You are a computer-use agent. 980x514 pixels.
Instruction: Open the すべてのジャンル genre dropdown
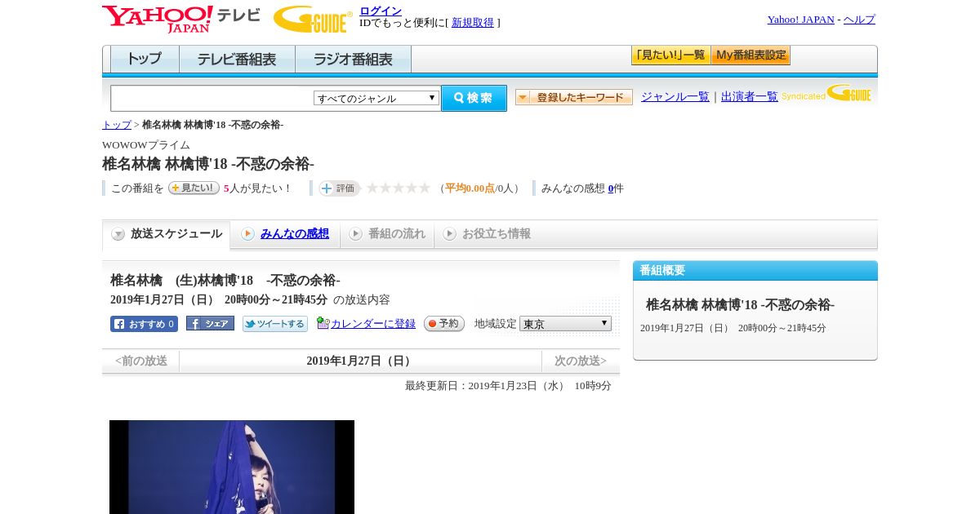point(376,98)
